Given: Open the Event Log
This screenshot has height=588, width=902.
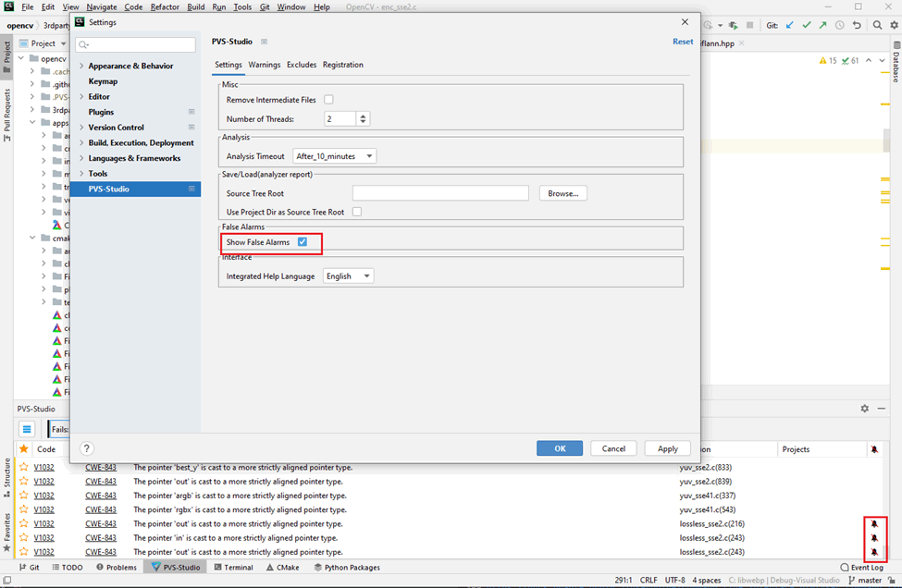Looking at the screenshot, I should (x=861, y=568).
